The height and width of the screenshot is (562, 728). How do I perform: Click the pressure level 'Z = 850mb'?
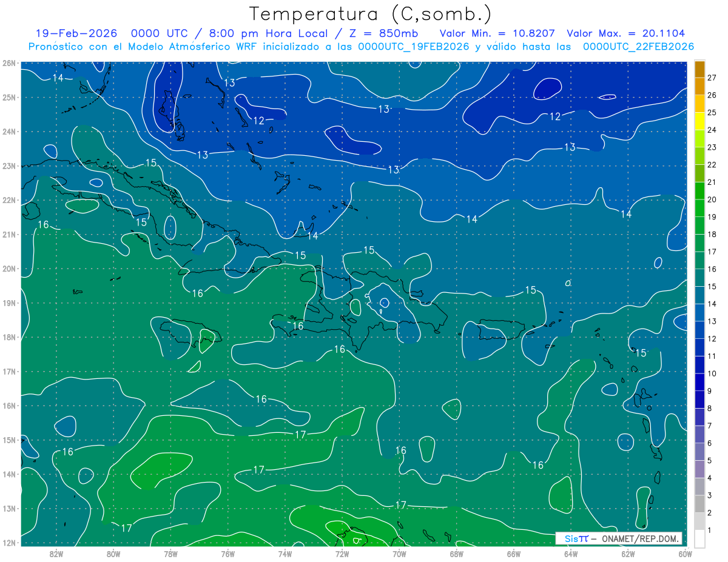point(383,33)
